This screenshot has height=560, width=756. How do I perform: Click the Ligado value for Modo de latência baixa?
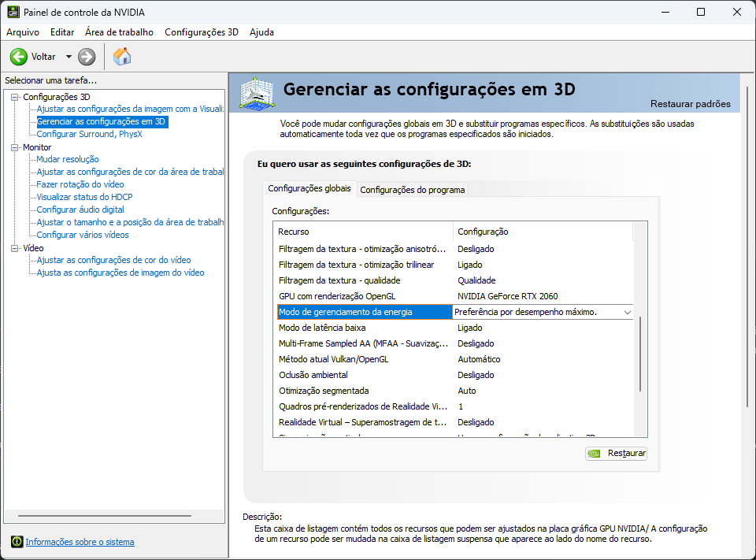[469, 328]
